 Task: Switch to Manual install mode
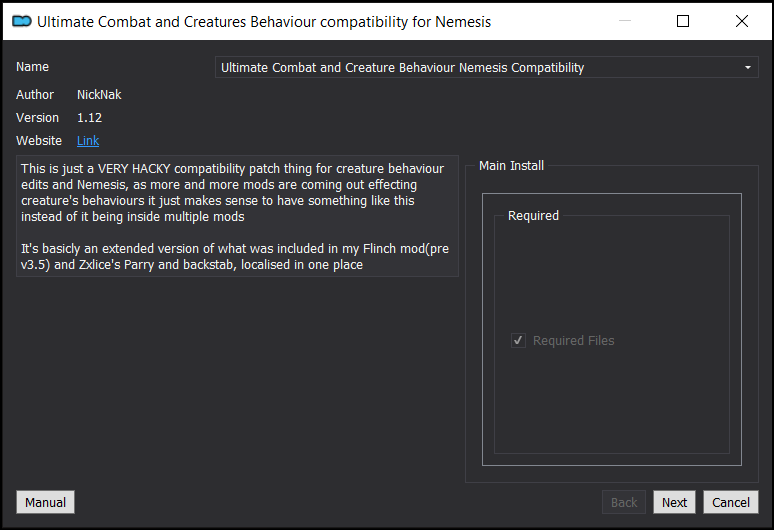[x=45, y=502]
